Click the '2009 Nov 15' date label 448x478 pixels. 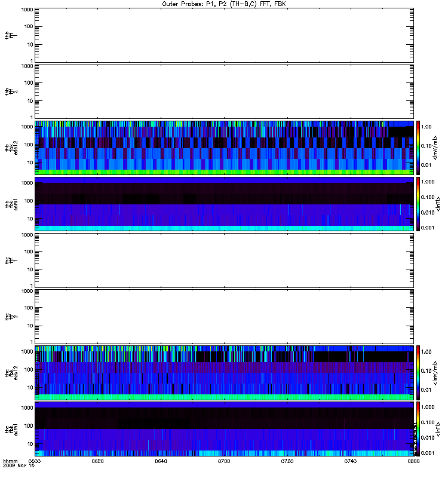[x=19, y=466]
